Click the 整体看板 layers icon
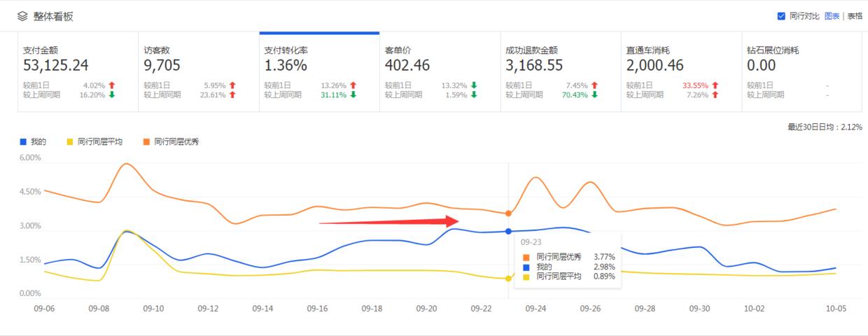This screenshot has width=868, height=336. pos(22,16)
